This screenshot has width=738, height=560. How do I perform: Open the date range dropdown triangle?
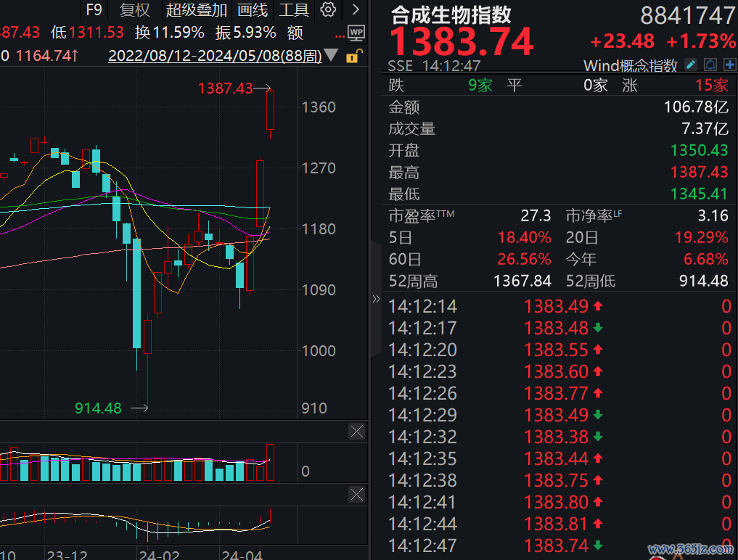pos(331,56)
